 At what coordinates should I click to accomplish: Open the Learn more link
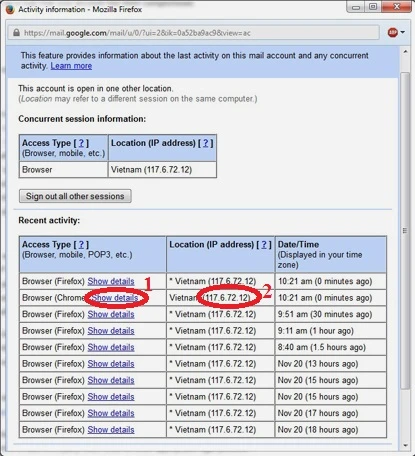71,66
